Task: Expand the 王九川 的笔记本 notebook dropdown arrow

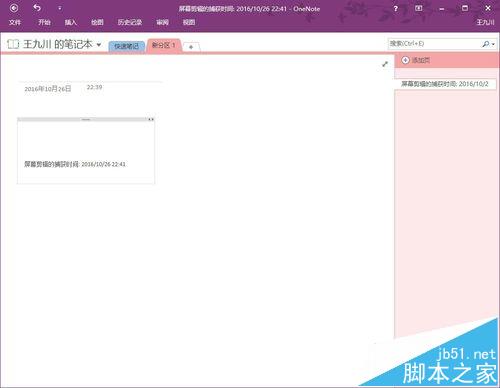Action: click(x=99, y=44)
